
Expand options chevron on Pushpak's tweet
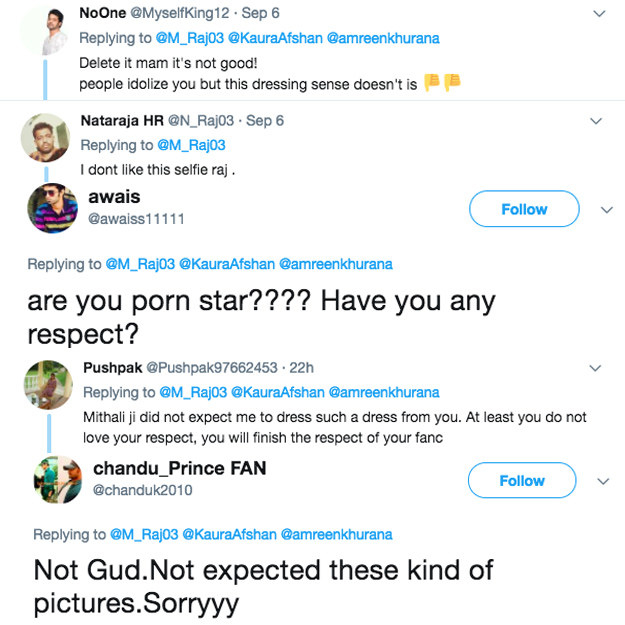point(595,368)
